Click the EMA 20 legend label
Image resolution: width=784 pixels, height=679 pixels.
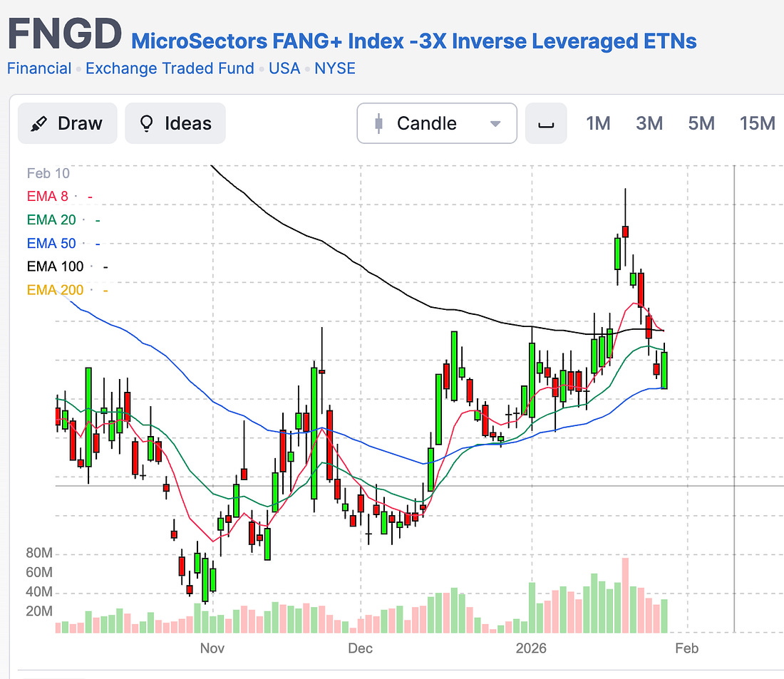coord(51,219)
